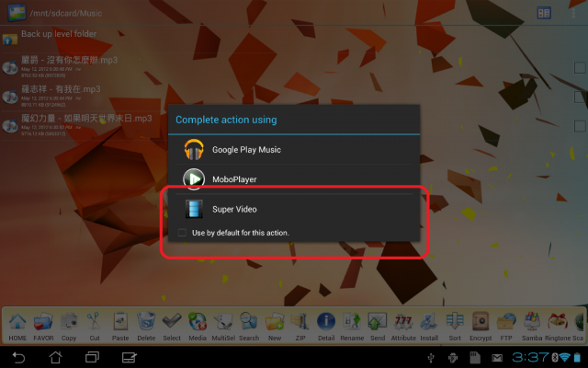588x368 pixels.
Task: Open the FAVOR favorites icon
Action: (43, 326)
